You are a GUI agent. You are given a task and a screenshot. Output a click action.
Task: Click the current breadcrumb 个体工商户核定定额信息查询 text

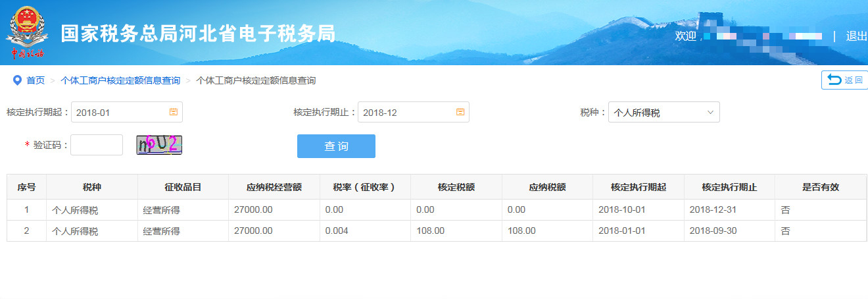[256, 80]
